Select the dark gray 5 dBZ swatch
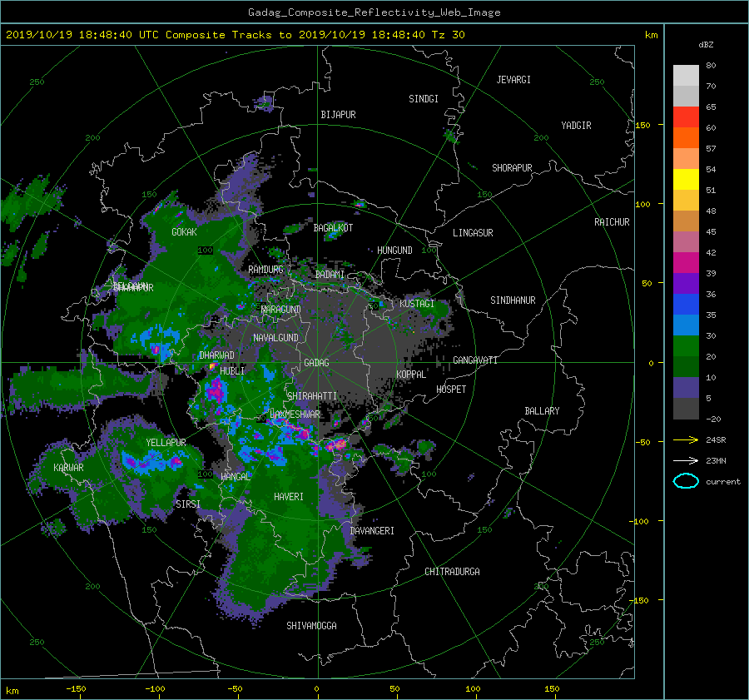749x700 pixels. click(x=686, y=409)
